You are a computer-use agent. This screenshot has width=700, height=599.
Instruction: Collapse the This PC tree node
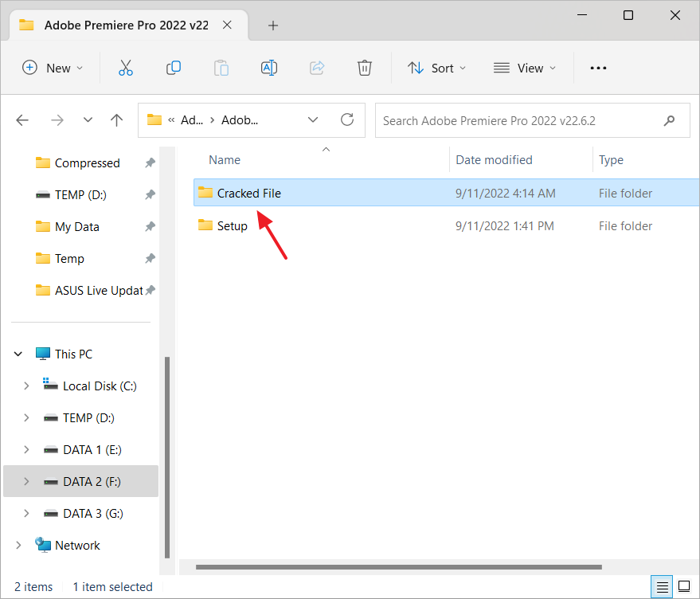[18, 354]
